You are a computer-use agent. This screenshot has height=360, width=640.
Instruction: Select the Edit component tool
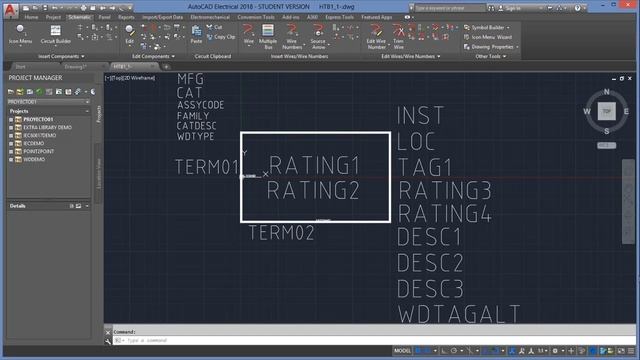pyautogui.click(x=129, y=34)
